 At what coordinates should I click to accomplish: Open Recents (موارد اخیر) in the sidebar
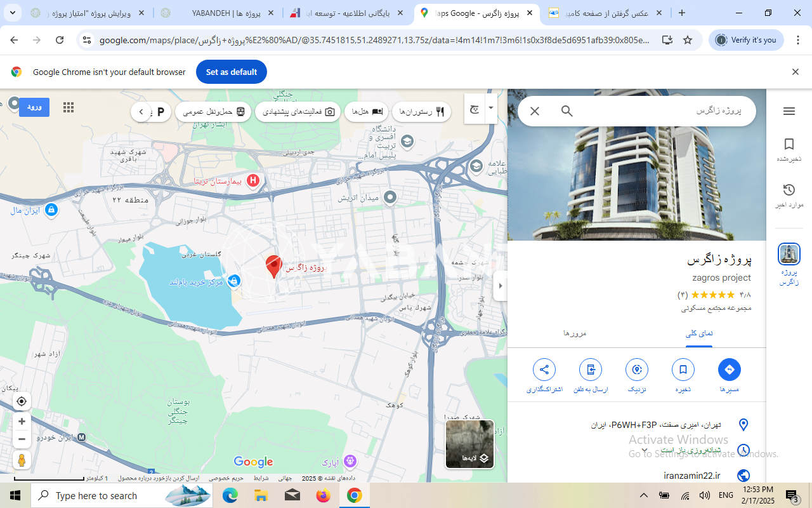tap(789, 196)
